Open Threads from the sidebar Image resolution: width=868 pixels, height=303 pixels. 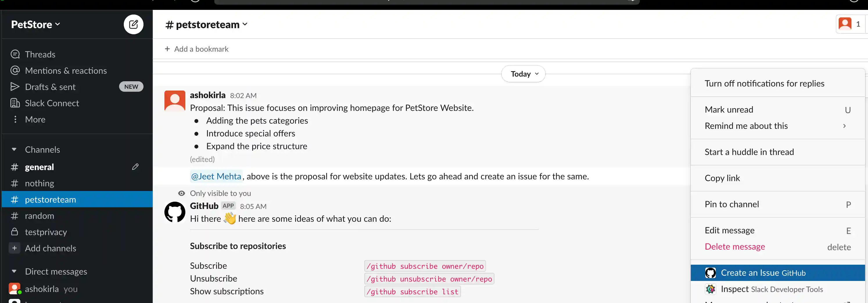point(40,54)
